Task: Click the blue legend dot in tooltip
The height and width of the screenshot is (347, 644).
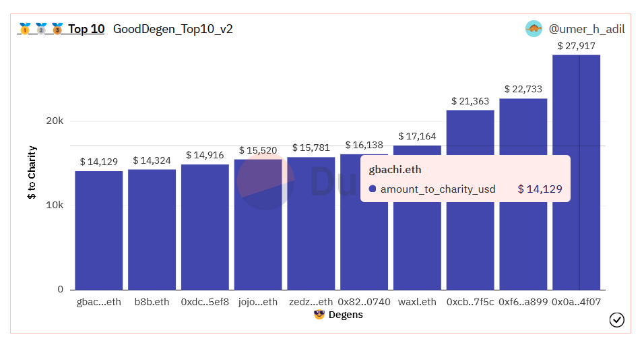Action: click(x=373, y=189)
